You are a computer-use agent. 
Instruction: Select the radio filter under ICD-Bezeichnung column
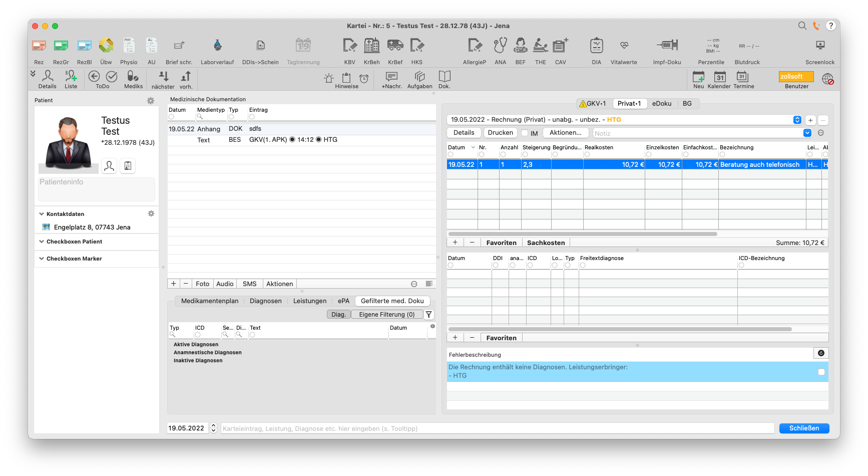tap(741, 265)
